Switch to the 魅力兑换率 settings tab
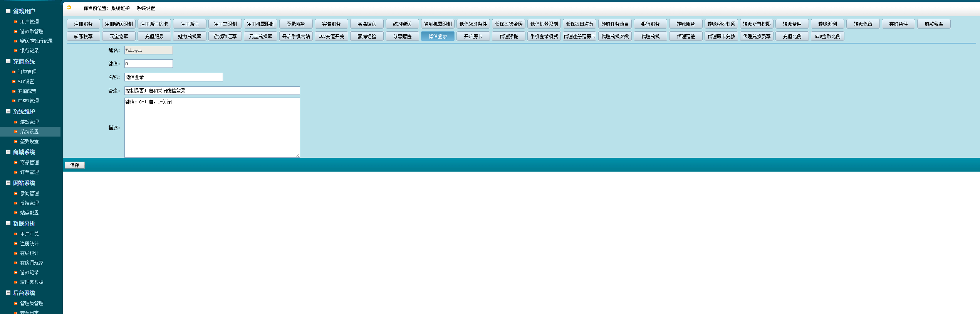The width and height of the screenshot is (980, 314). coord(190,36)
